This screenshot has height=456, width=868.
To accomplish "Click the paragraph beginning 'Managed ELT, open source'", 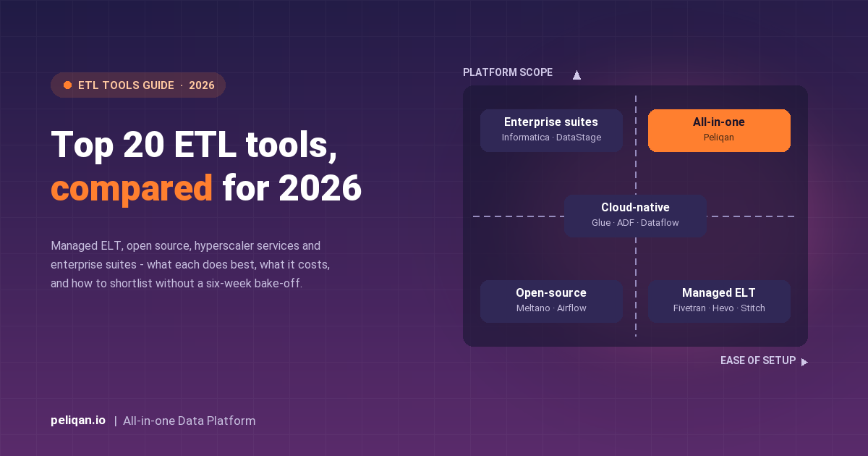I will click(190, 265).
